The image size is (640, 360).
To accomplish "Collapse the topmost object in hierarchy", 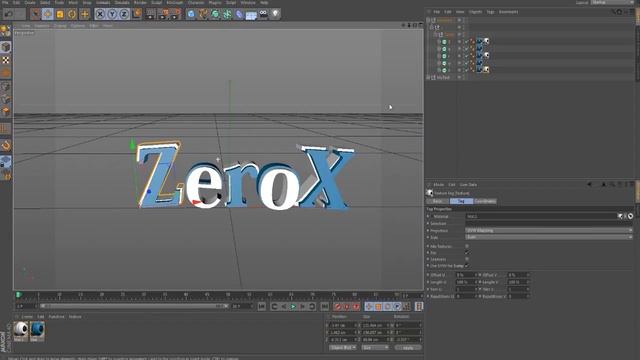I will (x=428, y=20).
